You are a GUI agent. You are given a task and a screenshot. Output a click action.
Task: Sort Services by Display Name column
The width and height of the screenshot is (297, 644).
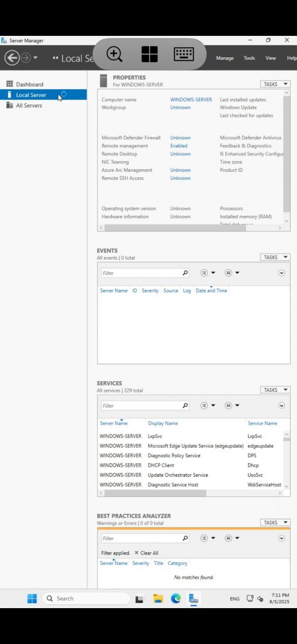pos(163,423)
